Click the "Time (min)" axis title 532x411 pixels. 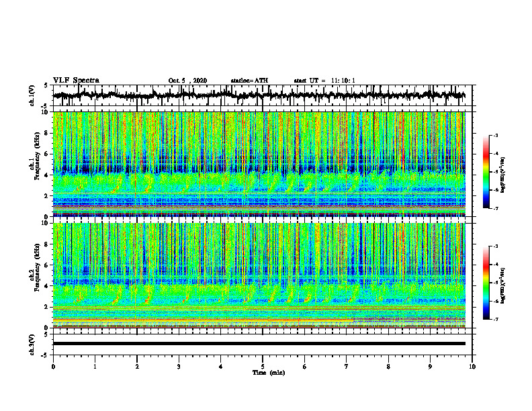coord(269,373)
